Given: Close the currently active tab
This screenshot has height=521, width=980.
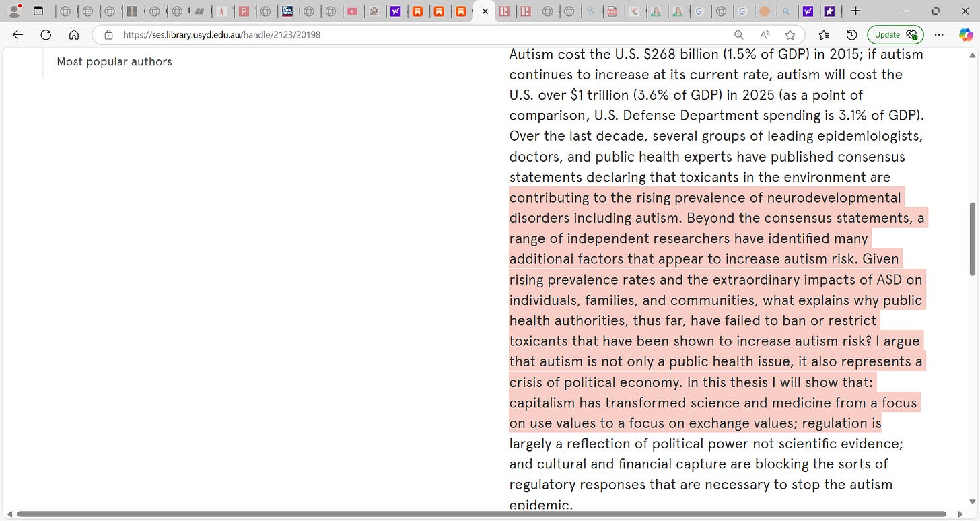Looking at the screenshot, I should 485,11.
